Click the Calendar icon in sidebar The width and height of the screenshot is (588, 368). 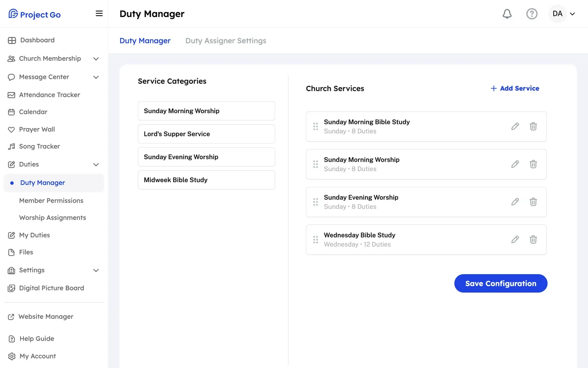tap(11, 112)
